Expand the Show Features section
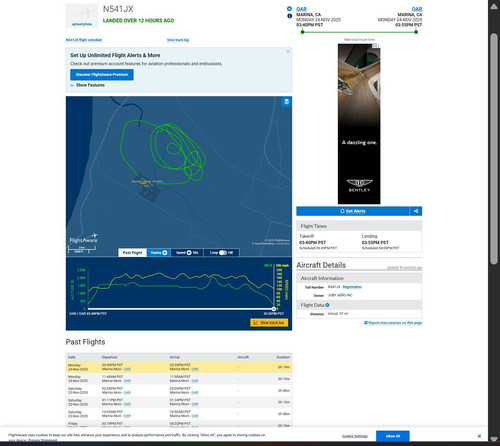This screenshot has height=446, width=500. click(88, 85)
